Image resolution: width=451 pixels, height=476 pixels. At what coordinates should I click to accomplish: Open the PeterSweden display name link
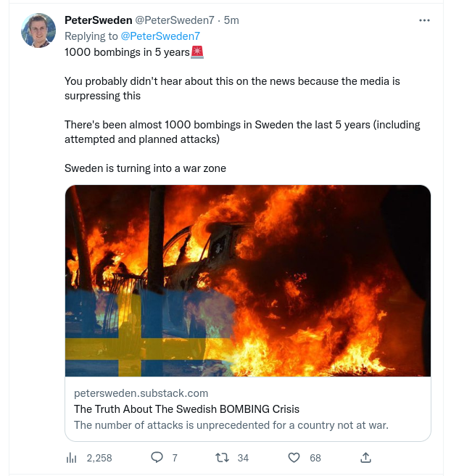(x=98, y=20)
